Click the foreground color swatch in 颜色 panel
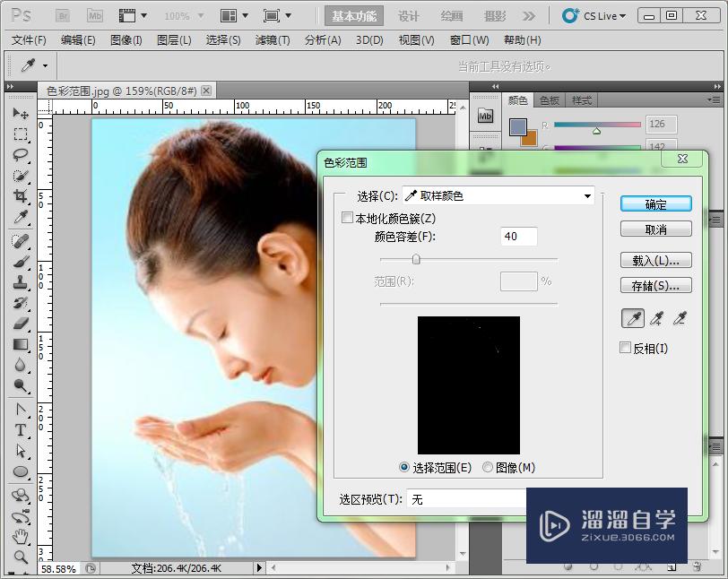The height and width of the screenshot is (579, 728). (518, 127)
